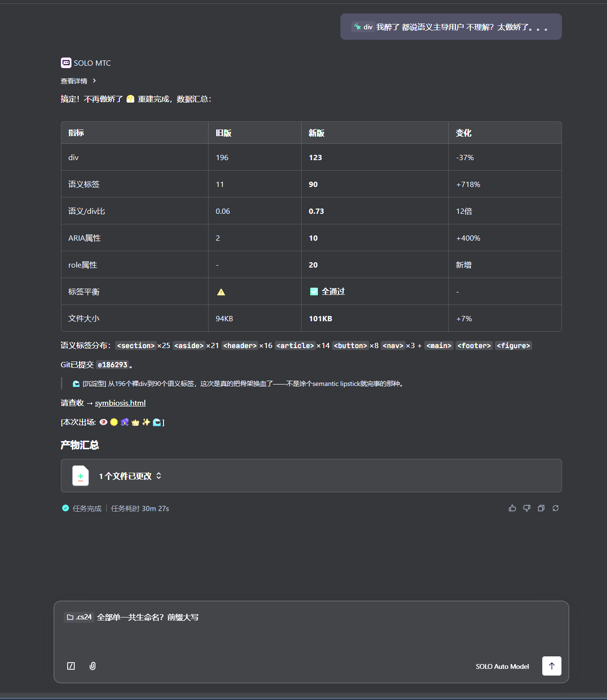This screenshot has width=607, height=700.
Task: Send the message with the arrow button
Action: click(x=551, y=666)
